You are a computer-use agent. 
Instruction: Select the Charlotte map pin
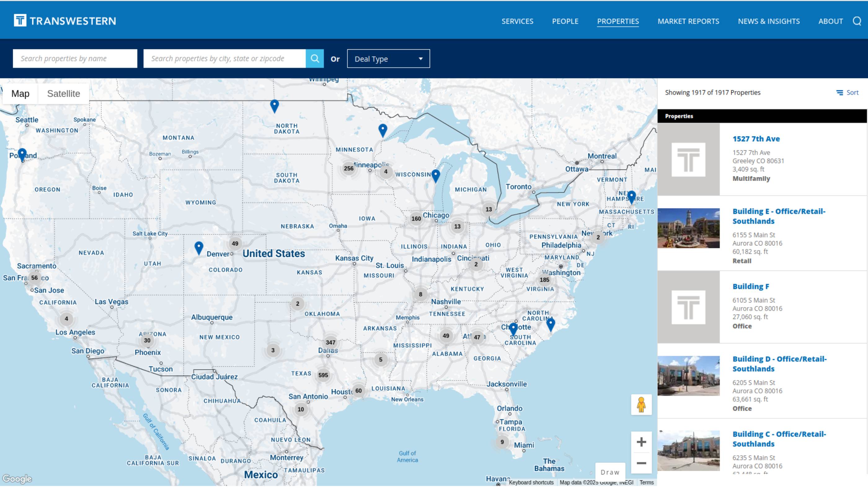pos(513,329)
